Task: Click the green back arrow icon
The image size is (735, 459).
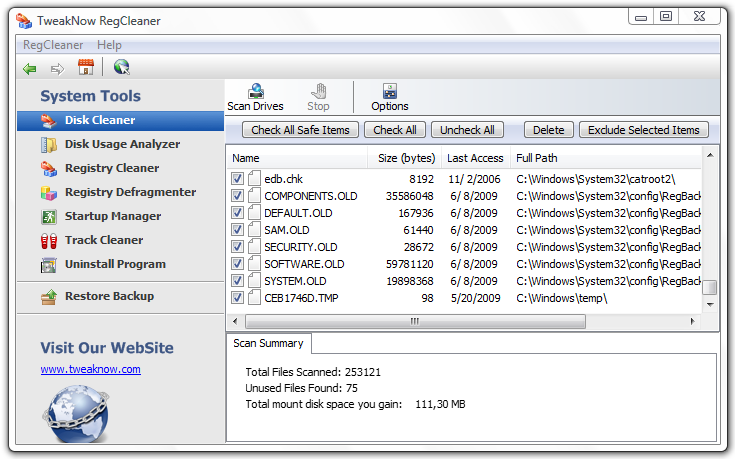Action: point(30,69)
